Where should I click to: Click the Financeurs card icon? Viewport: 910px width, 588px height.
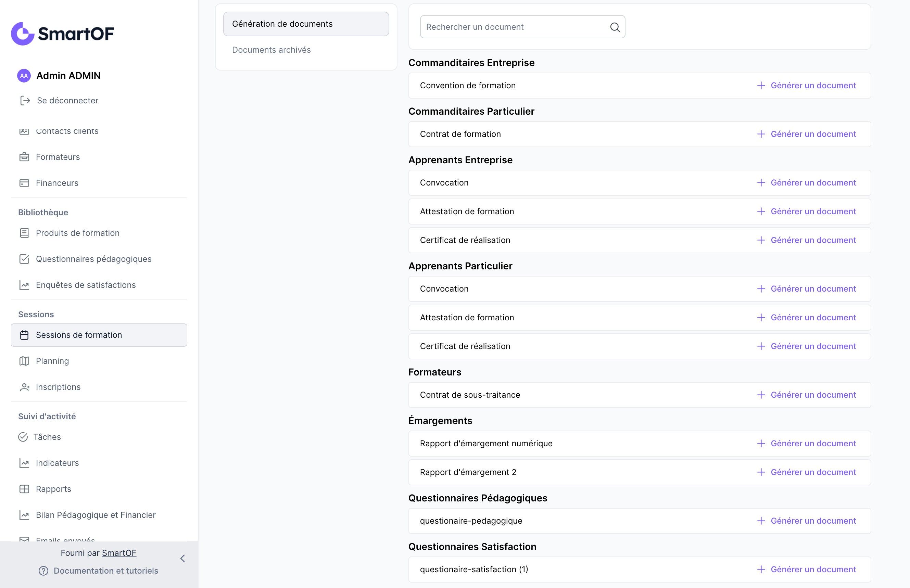click(x=24, y=183)
